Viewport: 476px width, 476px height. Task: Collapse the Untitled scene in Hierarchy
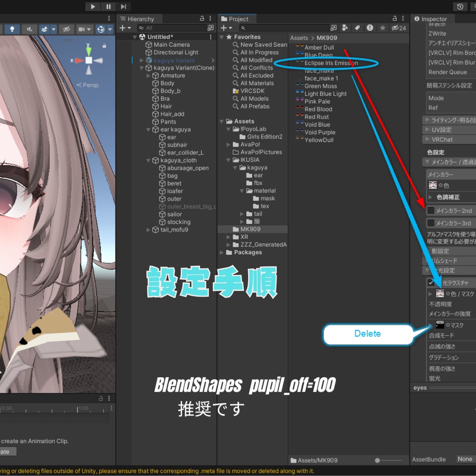coord(135,37)
